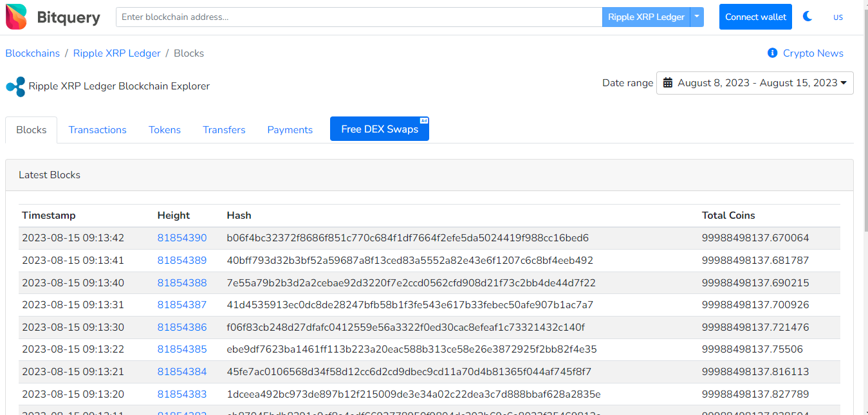Switch to the Payments tab

click(x=290, y=130)
